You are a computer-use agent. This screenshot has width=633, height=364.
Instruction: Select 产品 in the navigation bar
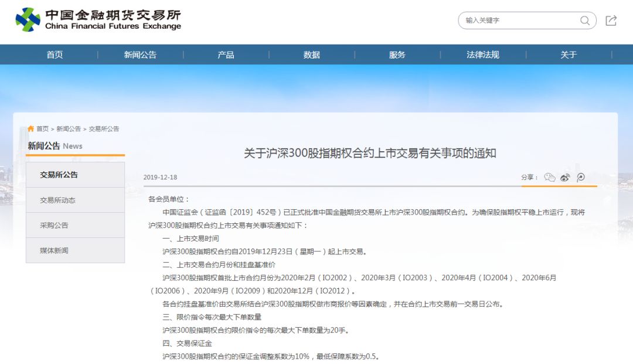[226, 55]
